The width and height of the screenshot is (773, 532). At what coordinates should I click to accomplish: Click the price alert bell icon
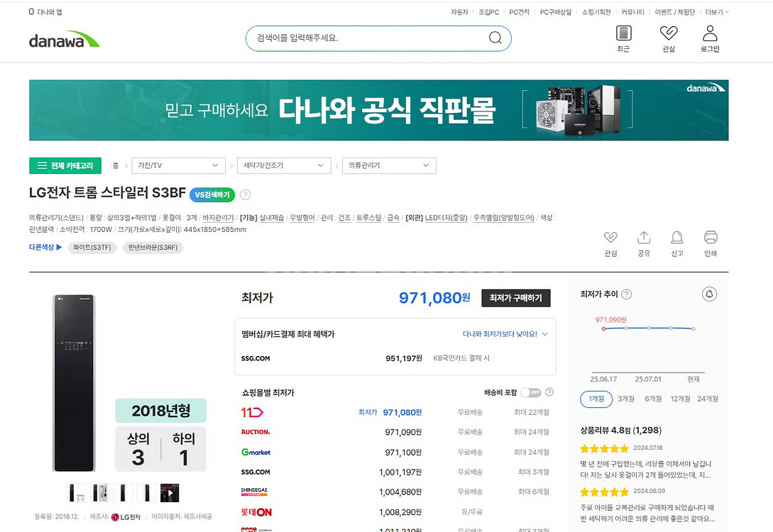point(709,294)
